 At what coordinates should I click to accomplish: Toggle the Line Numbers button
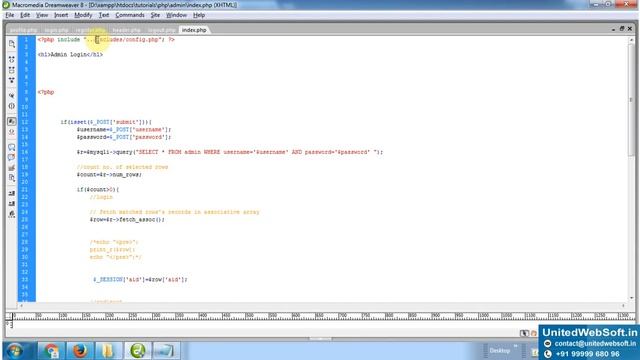pyautogui.click(x=11, y=121)
